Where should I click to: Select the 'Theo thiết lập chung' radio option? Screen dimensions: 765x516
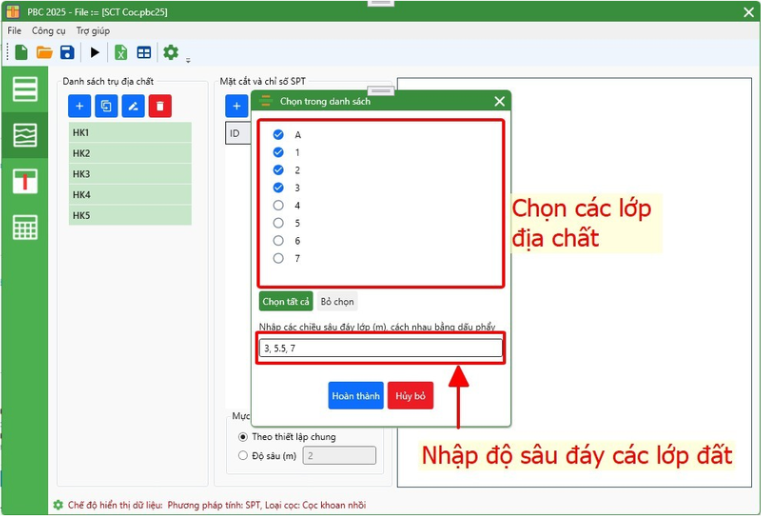click(x=242, y=437)
